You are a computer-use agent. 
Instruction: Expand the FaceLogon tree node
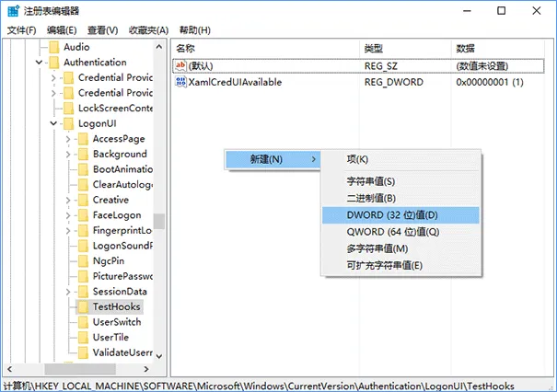pyautogui.click(x=68, y=215)
